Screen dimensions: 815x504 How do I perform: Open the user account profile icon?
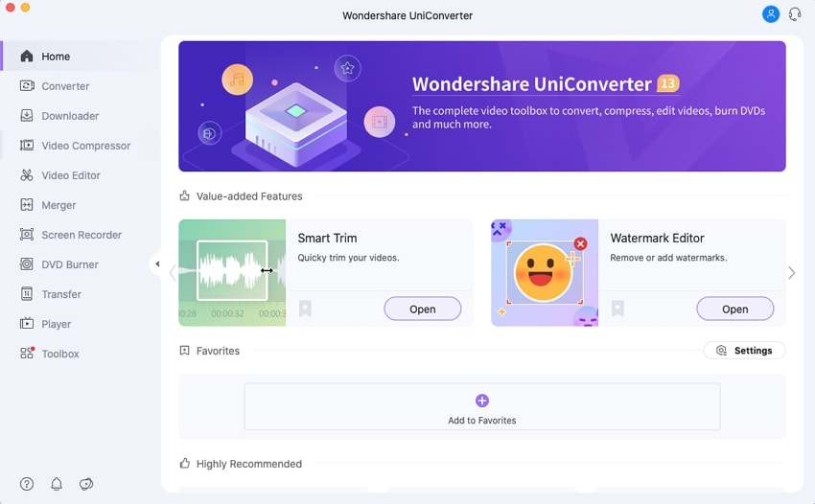(x=770, y=13)
